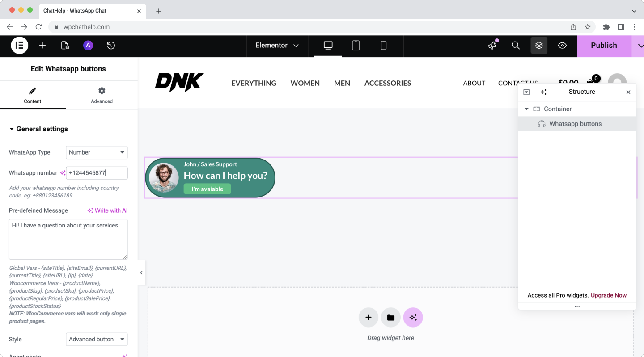Open browser extensions puzzle icon

tap(606, 27)
